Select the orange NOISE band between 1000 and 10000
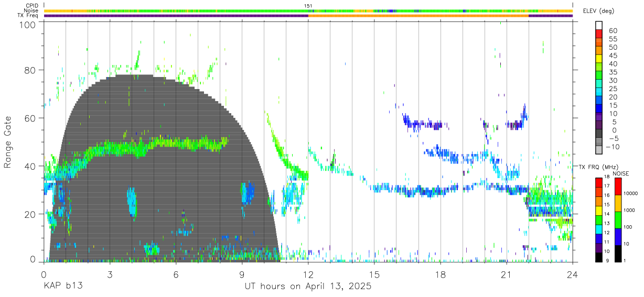Screen dimensions: 644x297 point(618,203)
